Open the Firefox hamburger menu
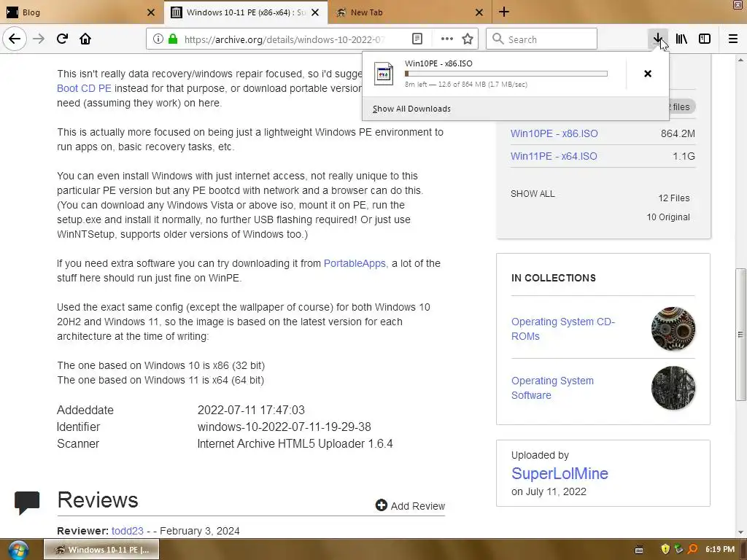 [x=733, y=39]
